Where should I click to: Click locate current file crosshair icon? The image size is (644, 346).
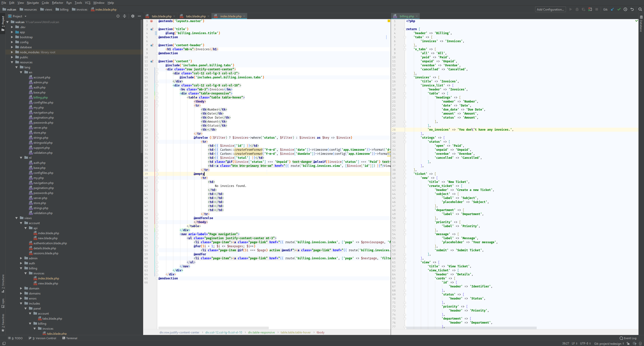point(118,16)
